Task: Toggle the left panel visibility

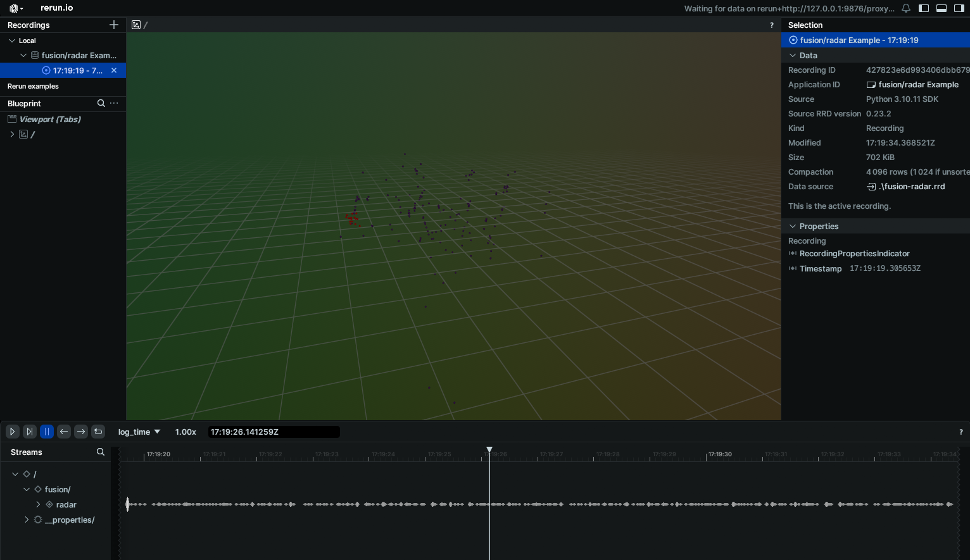Action: (x=924, y=8)
